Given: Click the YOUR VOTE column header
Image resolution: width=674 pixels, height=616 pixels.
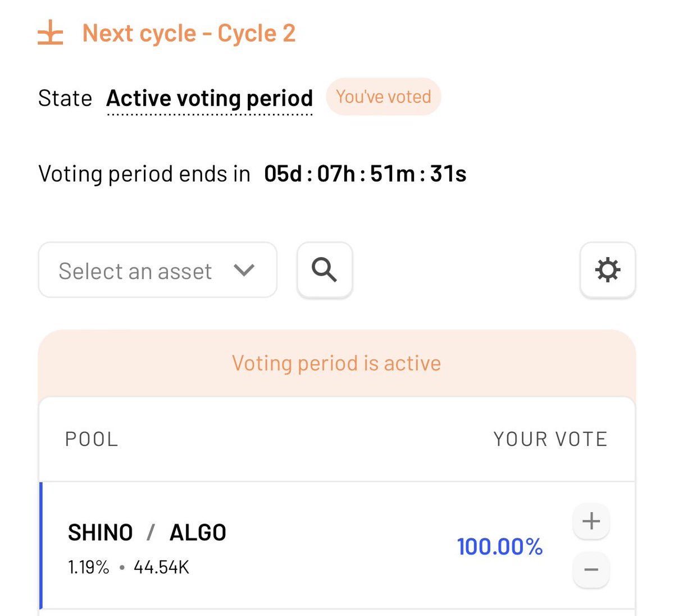Looking at the screenshot, I should 550,439.
